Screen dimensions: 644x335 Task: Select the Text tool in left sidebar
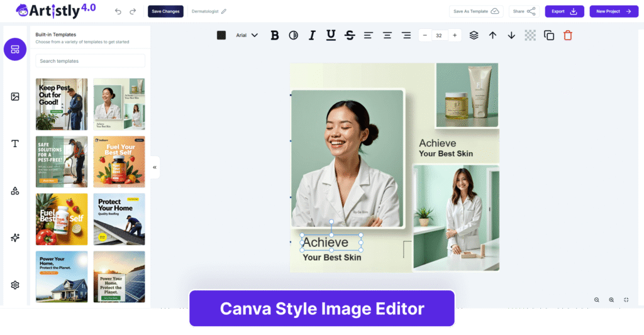[x=15, y=143]
